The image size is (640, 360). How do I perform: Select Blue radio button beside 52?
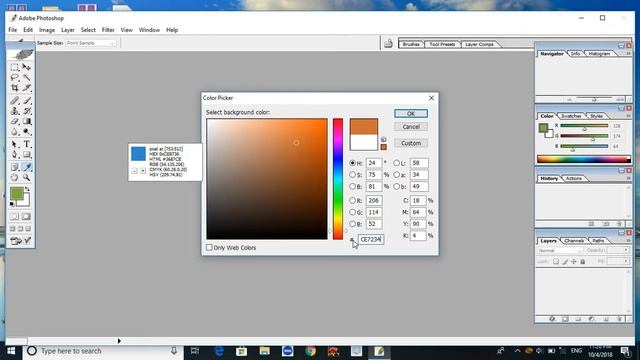point(352,224)
